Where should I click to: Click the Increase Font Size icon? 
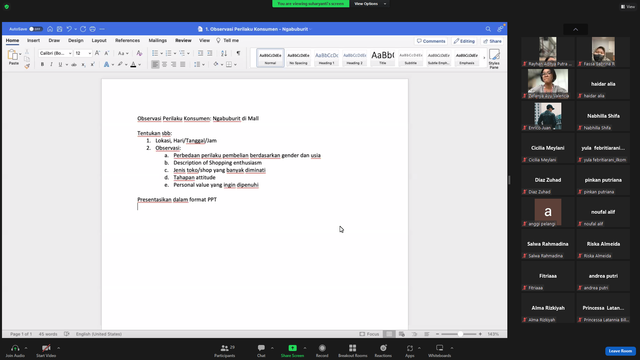(x=97, y=53)
